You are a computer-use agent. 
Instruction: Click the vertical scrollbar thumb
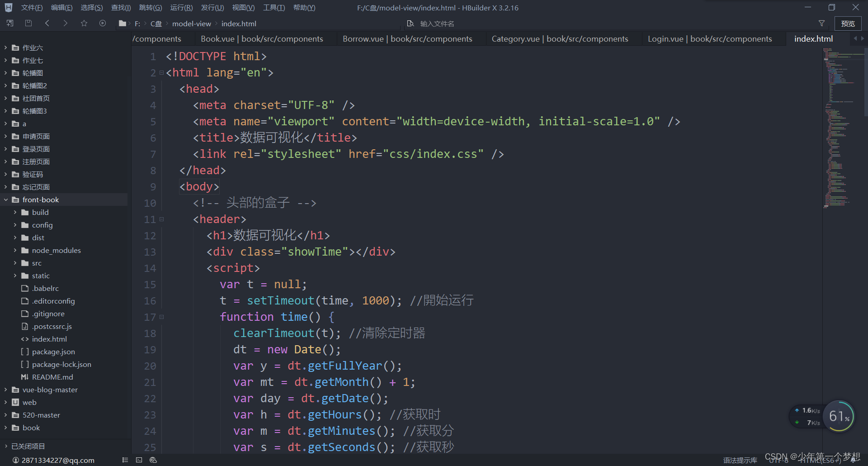[x=866, y=81]
